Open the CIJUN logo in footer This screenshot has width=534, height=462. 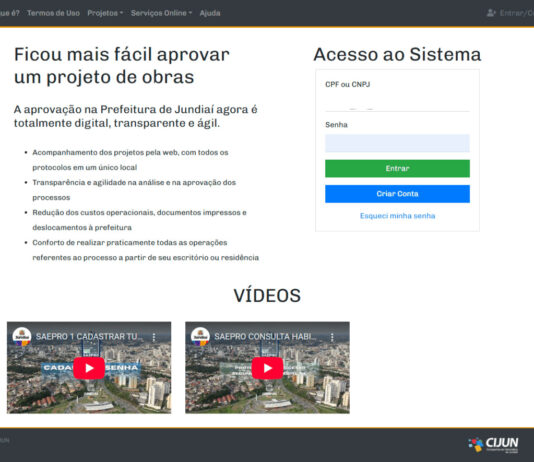[493, 445]
